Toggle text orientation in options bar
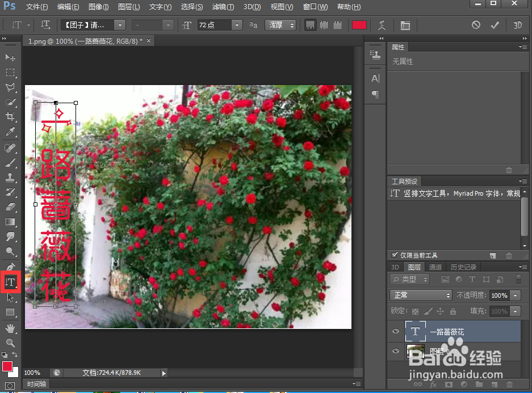The image size is (532, 393). click(45, 25)
